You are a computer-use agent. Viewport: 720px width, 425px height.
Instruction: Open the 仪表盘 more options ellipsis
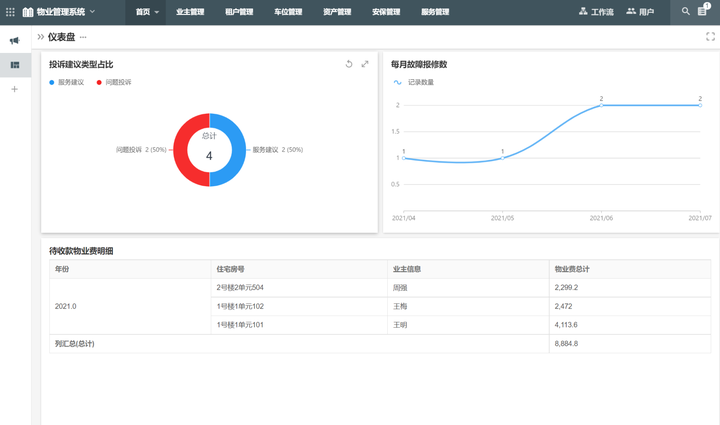coord(83,37)
